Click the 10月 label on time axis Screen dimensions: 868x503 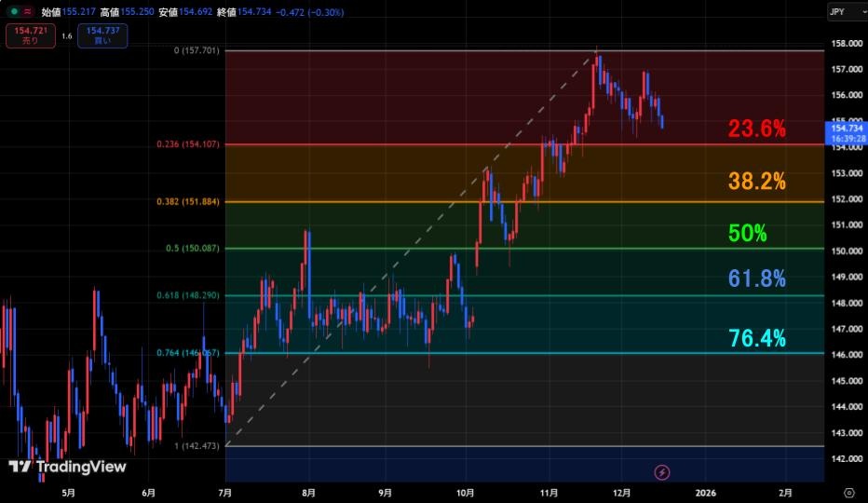point(467,492)
